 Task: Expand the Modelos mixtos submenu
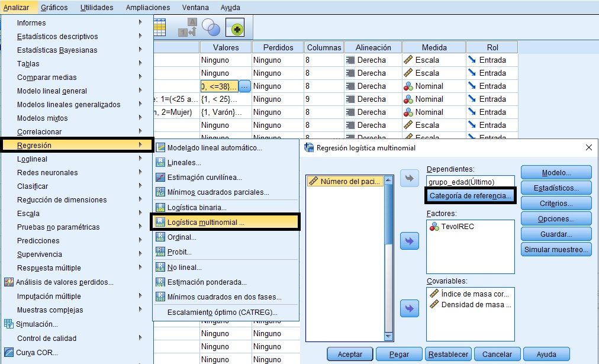(42, 118)
